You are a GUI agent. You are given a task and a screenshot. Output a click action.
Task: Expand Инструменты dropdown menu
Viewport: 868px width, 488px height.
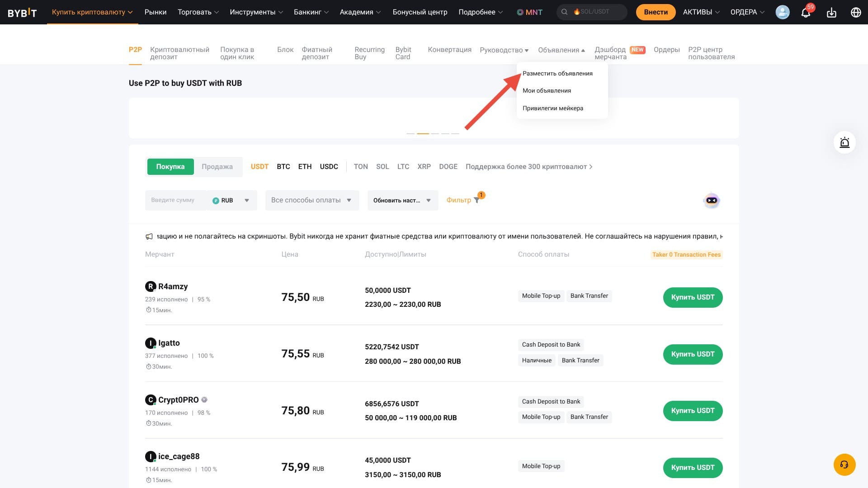pyautogui.click(x=256, y=12)
